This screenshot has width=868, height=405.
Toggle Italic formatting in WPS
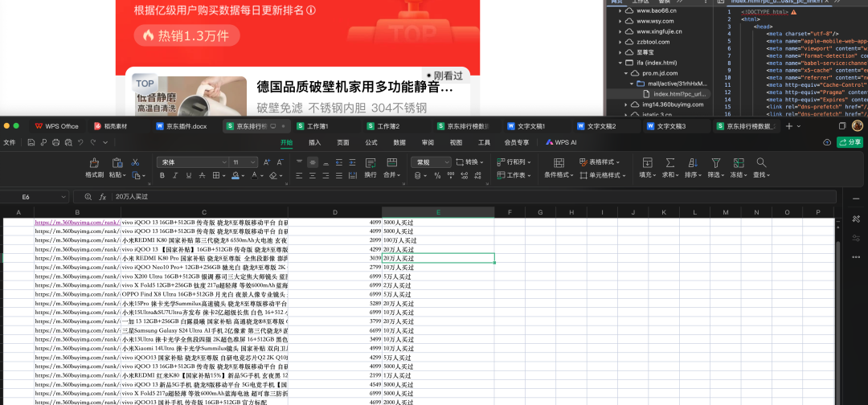(175, 175)
